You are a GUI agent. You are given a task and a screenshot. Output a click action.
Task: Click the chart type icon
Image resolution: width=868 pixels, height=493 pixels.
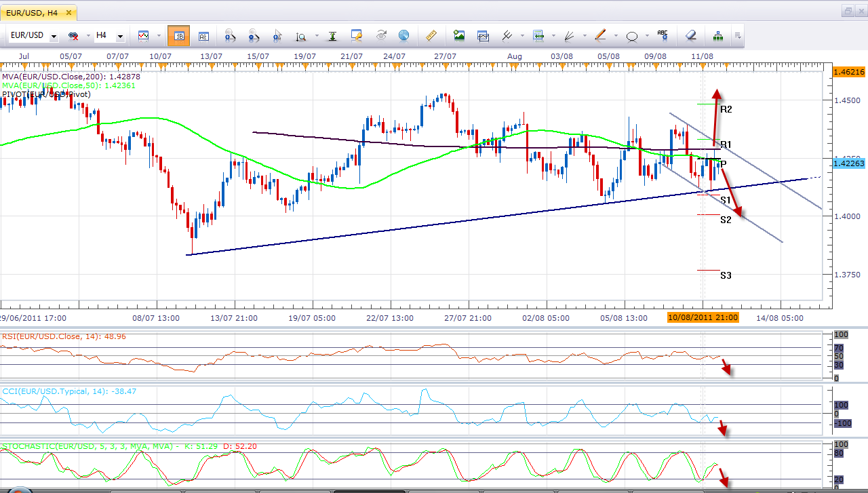(144, 35)
